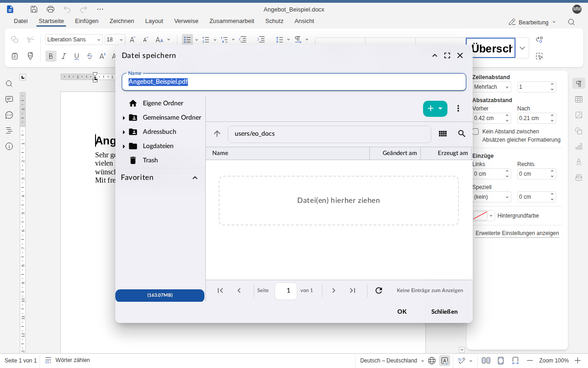Collapse the Favoriten section
Screen dimensions: 588x368
tap(195, 178)
